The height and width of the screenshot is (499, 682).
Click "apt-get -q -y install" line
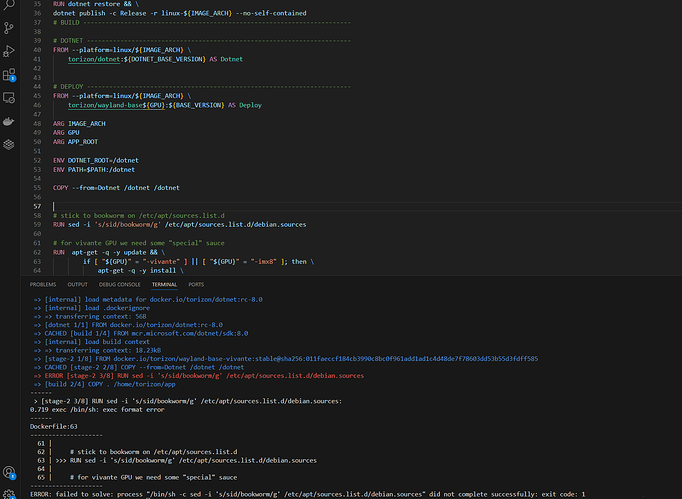click(140, 271)
